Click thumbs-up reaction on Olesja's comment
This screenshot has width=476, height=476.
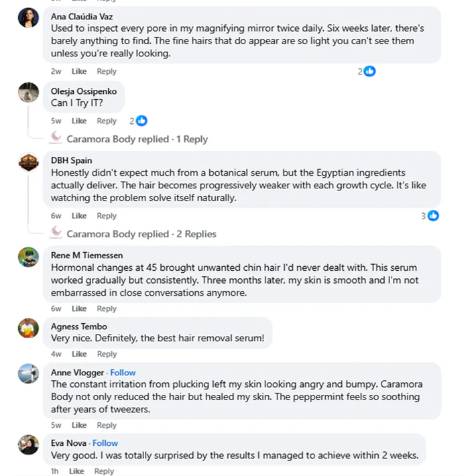tap(141, 121)
